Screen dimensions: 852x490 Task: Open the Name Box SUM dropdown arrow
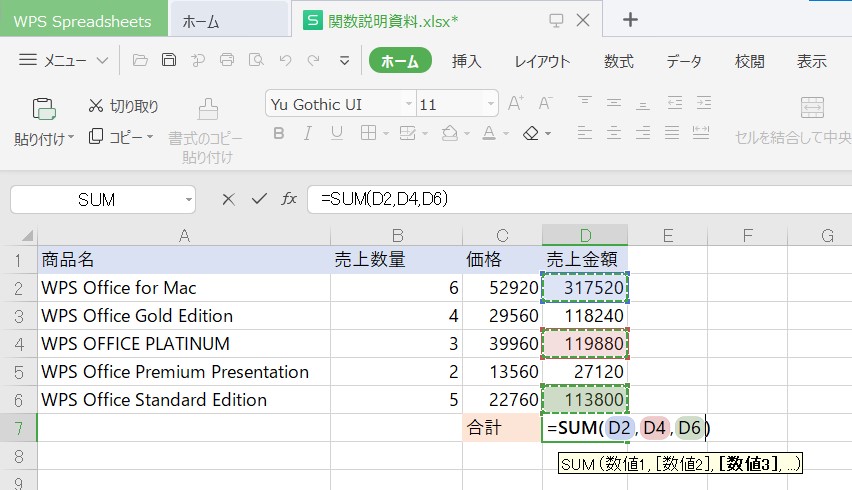189,200
